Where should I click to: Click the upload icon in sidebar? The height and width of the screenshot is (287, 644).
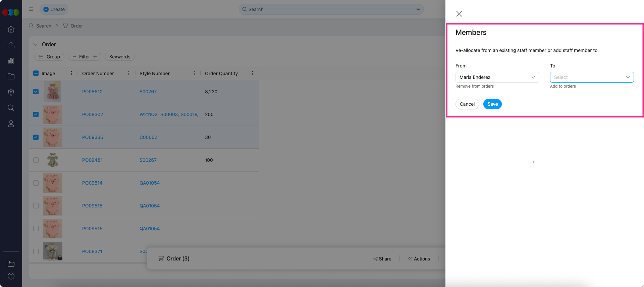[x=11, y=45]
